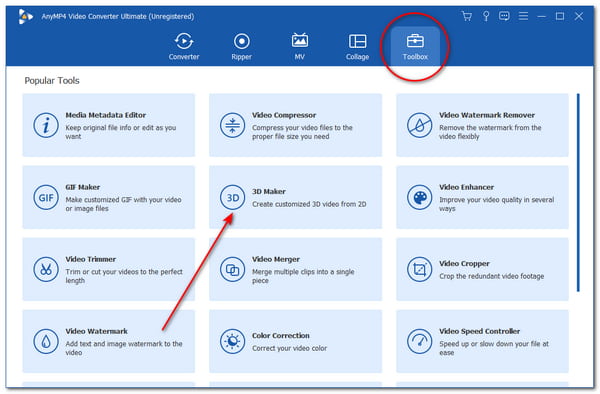Open the Video Watermark droplet icon
This screenshot has height=394, width=600.
[x=46, y=341]
